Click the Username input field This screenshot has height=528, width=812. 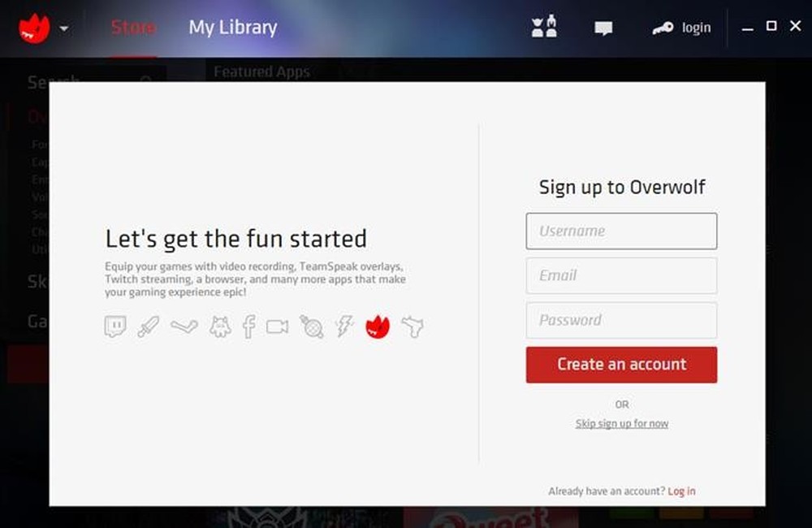point(621,231)
